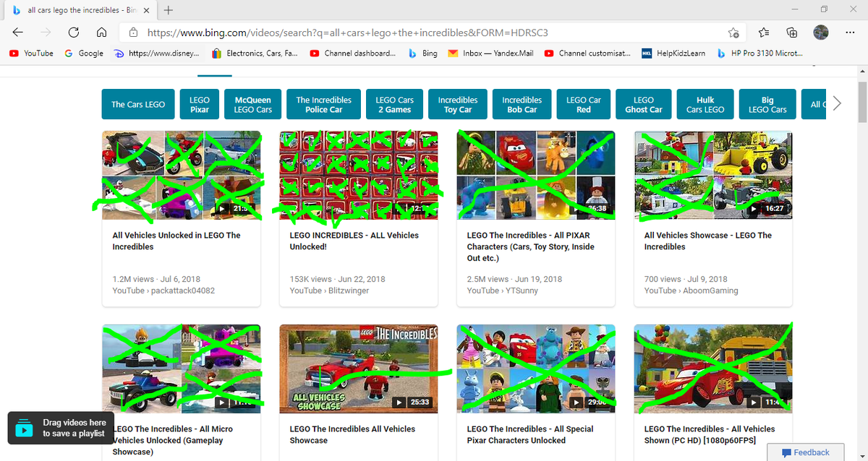Play All Vehicles Unlocked in LEGO thumbnail

(x=182, y=175)
